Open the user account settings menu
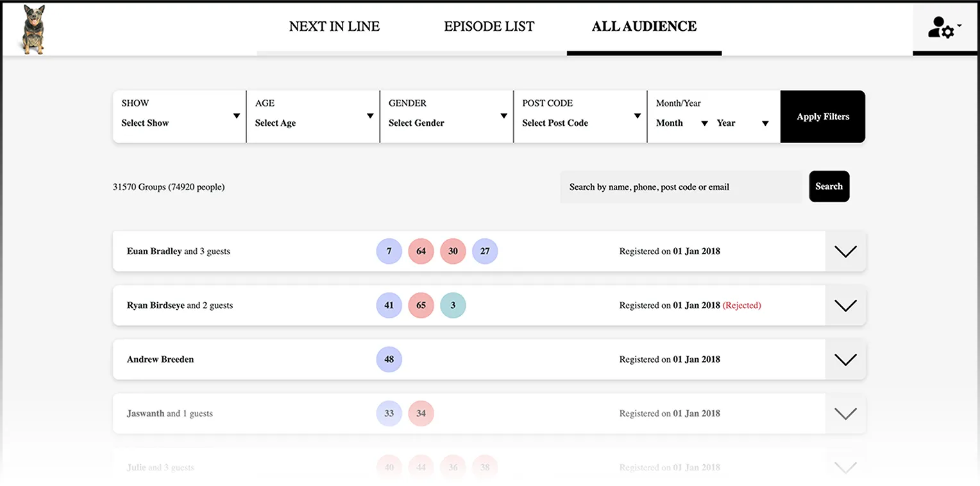This screenshot has width=980, height=486. coord(943,28)
